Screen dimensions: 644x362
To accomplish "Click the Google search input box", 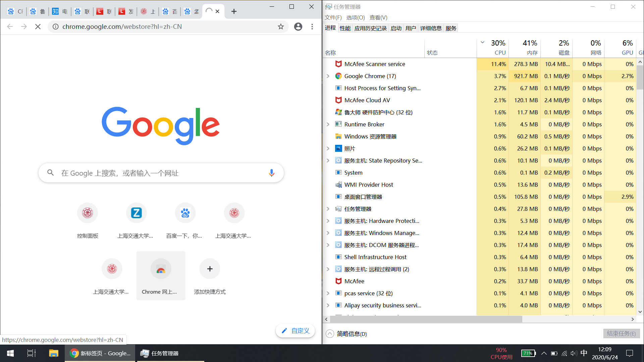I will [x=161, y=173].
